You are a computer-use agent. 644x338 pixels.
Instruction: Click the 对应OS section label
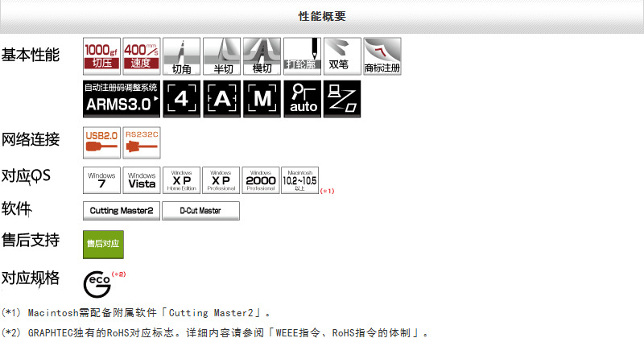point(26,175)
